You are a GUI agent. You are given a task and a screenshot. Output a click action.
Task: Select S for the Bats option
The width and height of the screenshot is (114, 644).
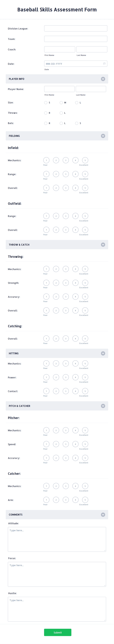click(x=76, y=123)
